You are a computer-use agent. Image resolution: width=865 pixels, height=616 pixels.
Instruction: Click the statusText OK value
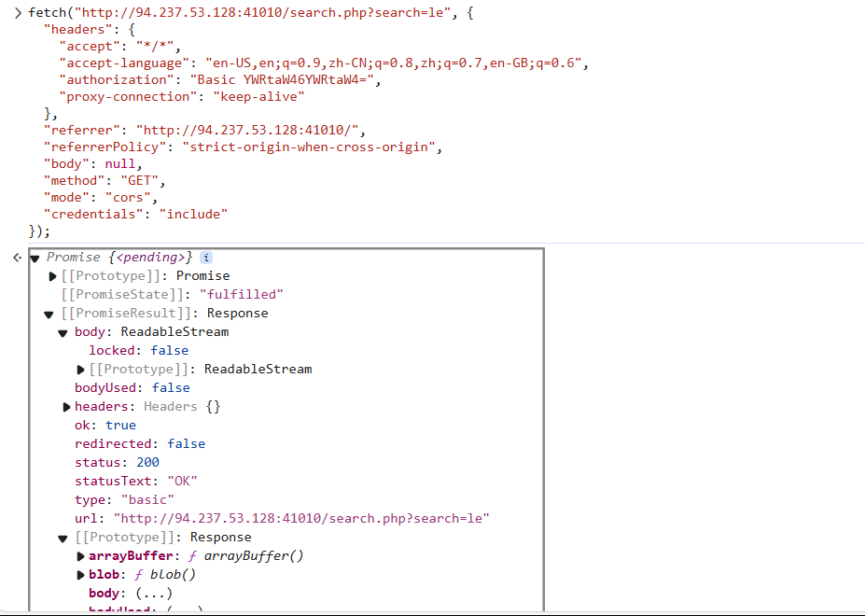pos(182,481)
